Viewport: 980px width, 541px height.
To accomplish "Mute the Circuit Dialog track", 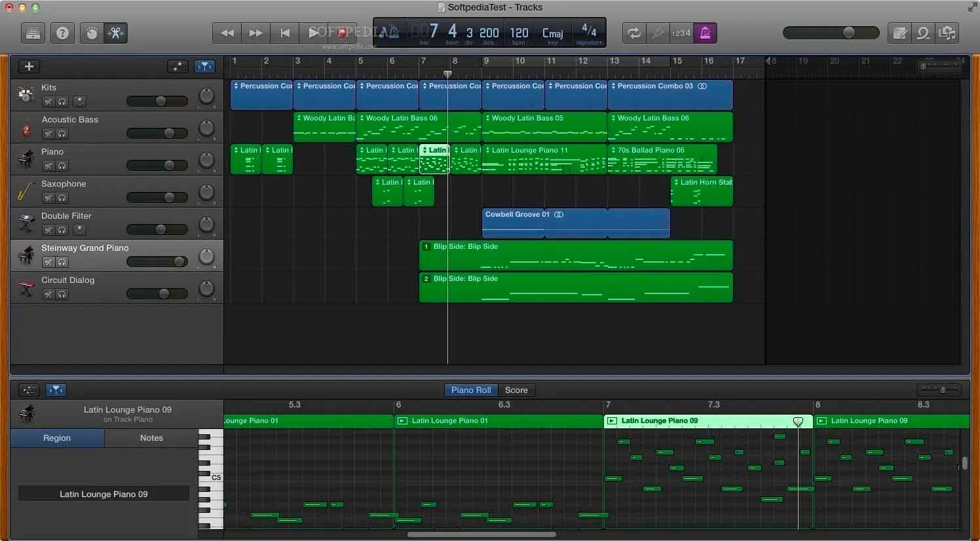I will tap(48, 294).
